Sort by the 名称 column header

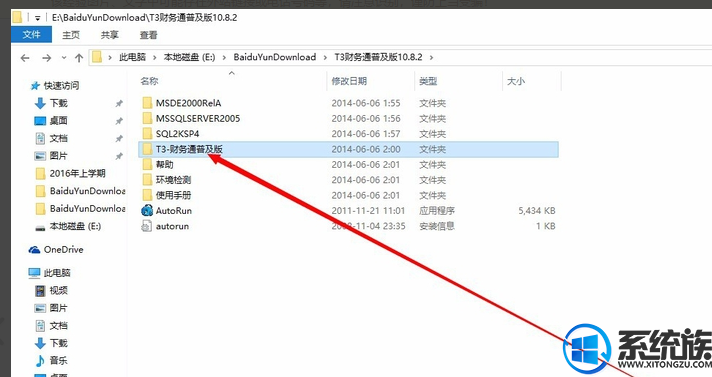(149, 81)
